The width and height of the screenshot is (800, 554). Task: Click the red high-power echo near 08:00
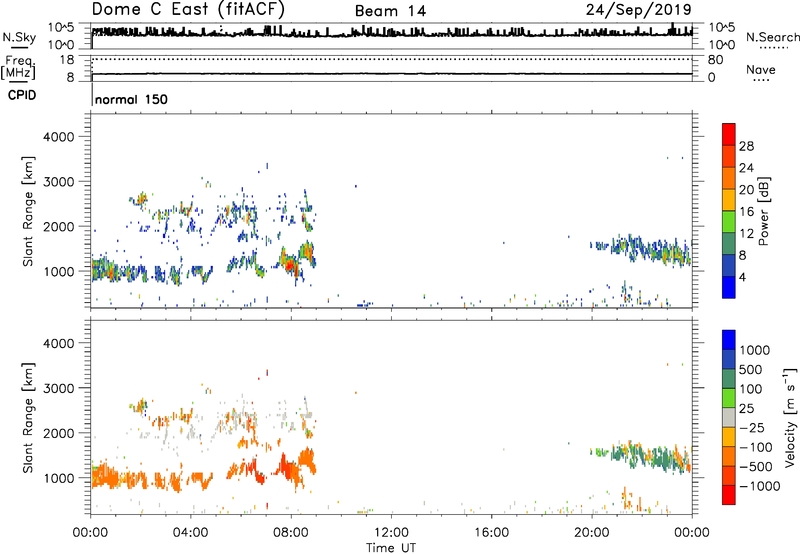(289, 265)
